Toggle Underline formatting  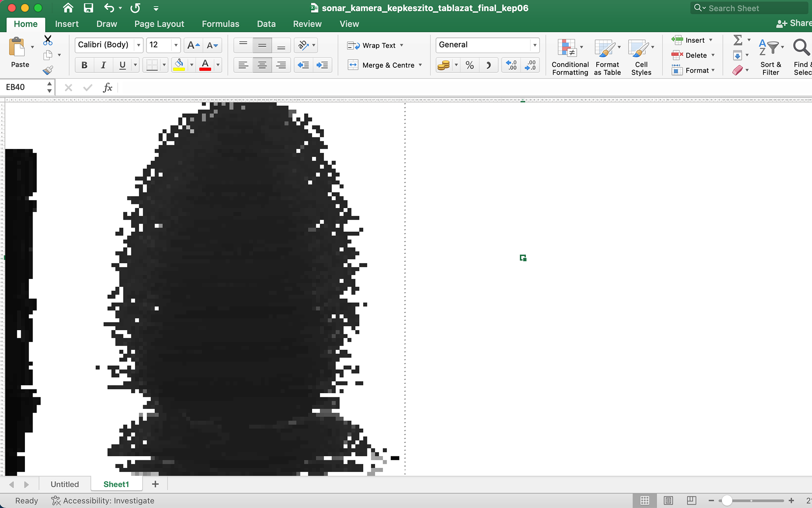coord(122,65)
